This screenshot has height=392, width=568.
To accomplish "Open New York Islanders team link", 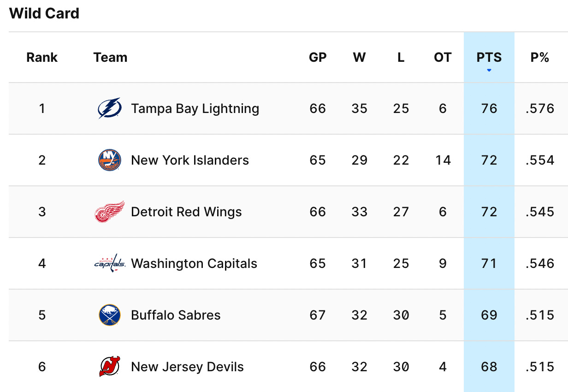I will click(190, 160).
